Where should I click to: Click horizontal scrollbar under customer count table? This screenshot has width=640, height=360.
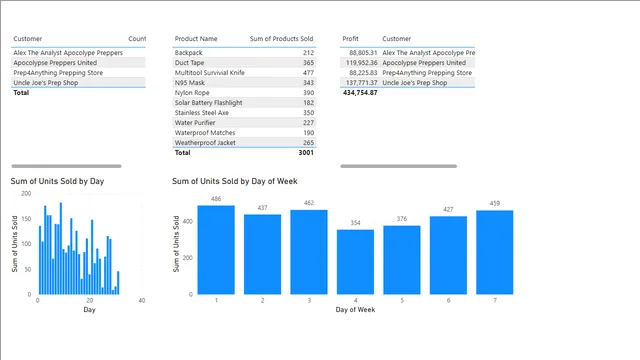point(67,166)
